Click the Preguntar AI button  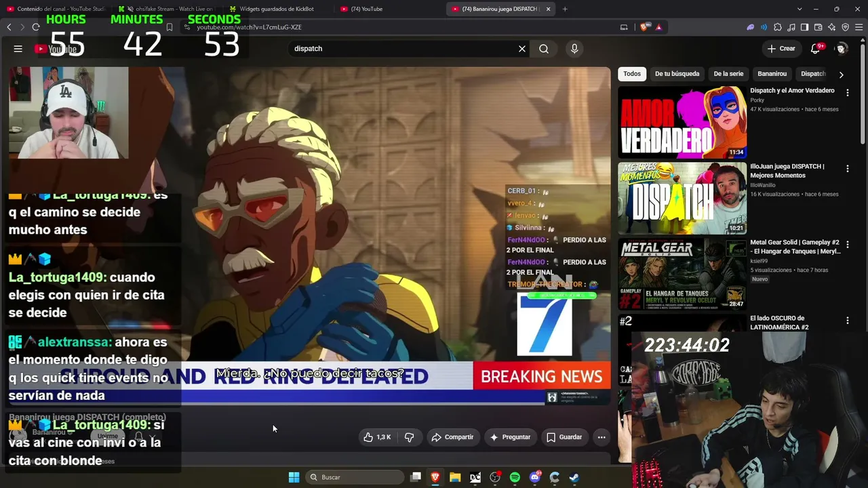[x=510, y=437]
